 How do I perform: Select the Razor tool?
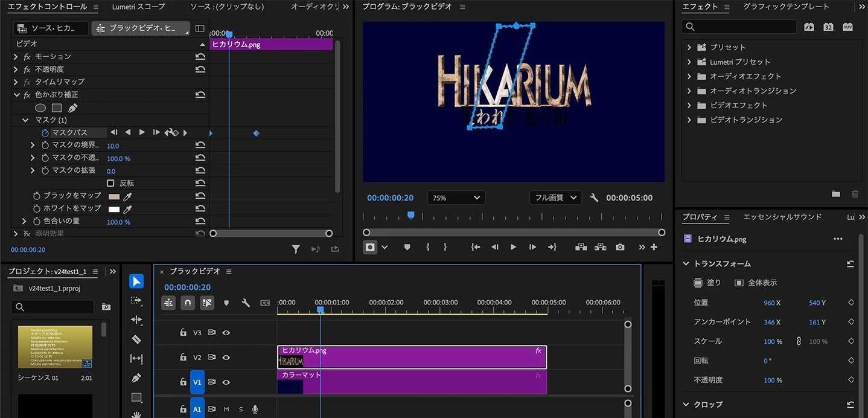point(136,339)
